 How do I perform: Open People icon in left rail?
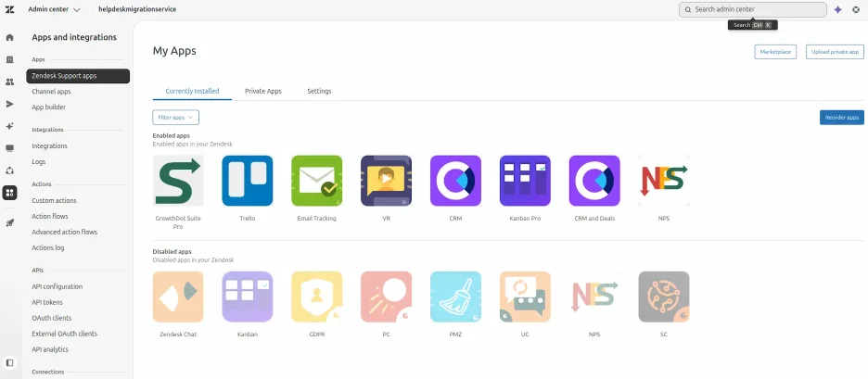9,82
